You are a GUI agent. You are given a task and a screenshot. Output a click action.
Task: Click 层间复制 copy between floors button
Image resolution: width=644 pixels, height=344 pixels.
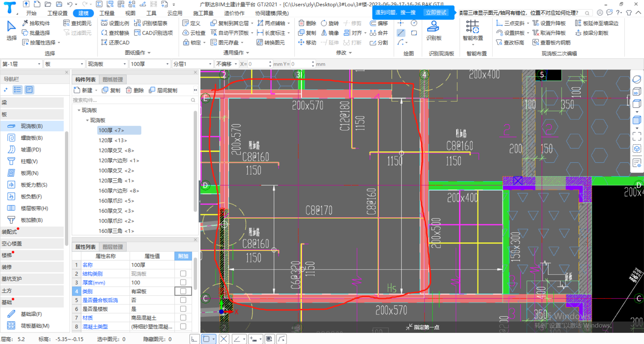tap(163, 90)
